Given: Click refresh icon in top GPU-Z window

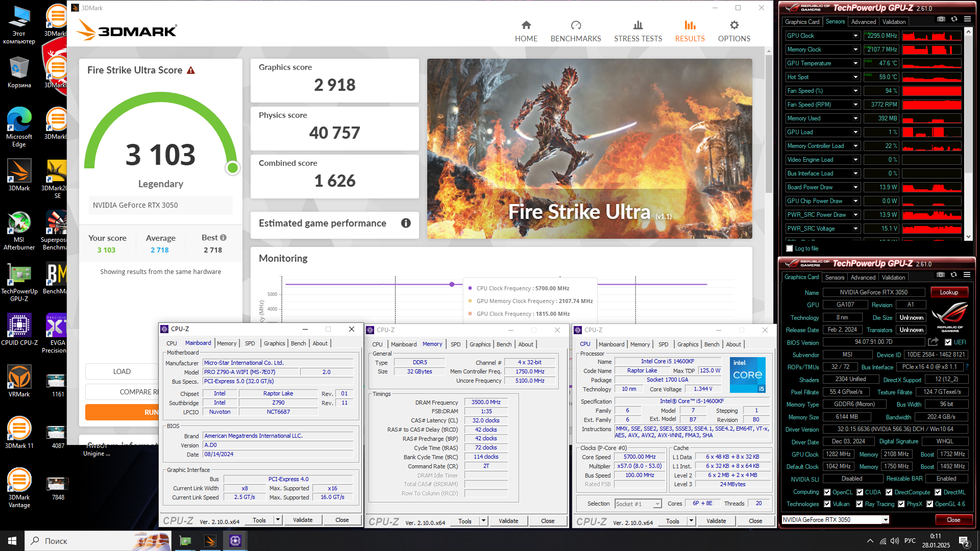Looking at the screenshot, I should pos(954,19).
